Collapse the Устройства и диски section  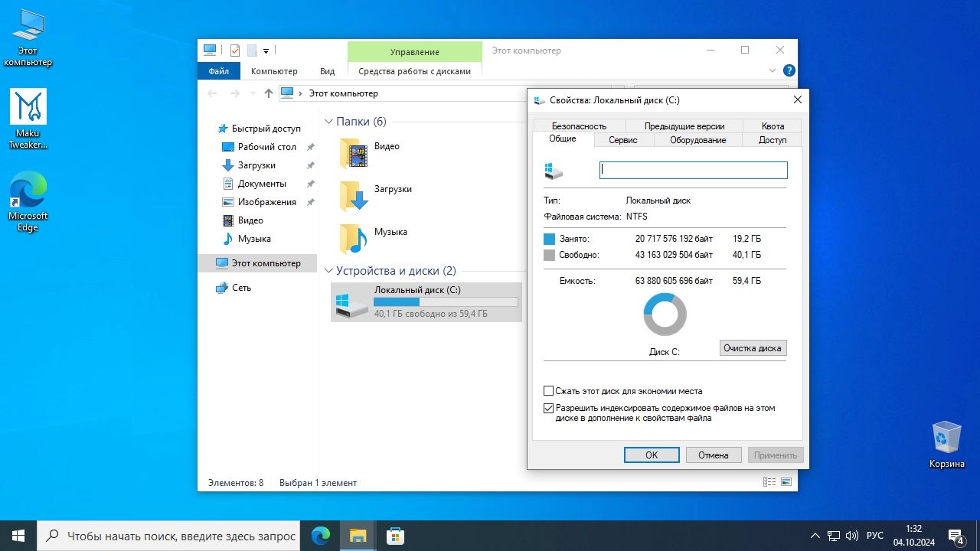pyautogui.click(x=328, y=271)
